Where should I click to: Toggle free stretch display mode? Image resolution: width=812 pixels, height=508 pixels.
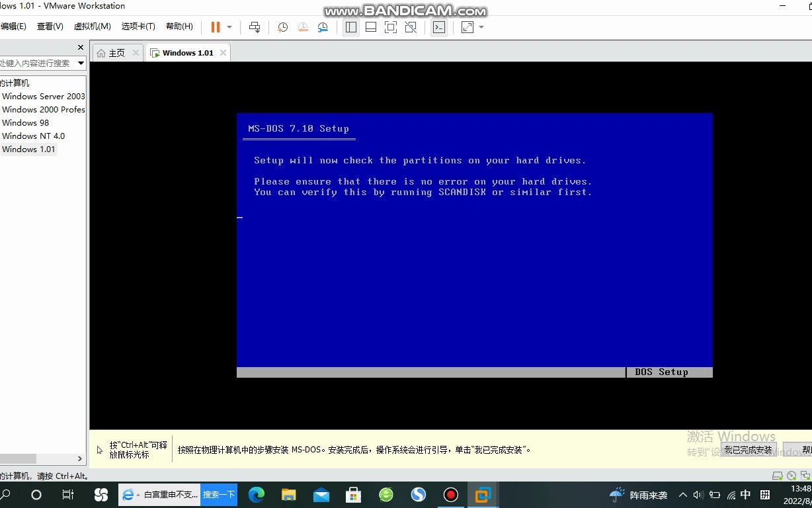(x=466, y=27)
